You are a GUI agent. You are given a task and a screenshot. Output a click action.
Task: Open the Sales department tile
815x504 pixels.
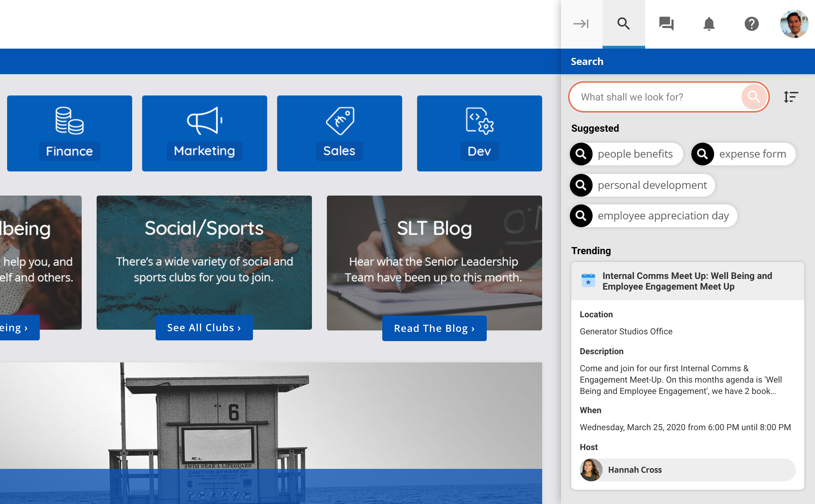coord(340,133)
